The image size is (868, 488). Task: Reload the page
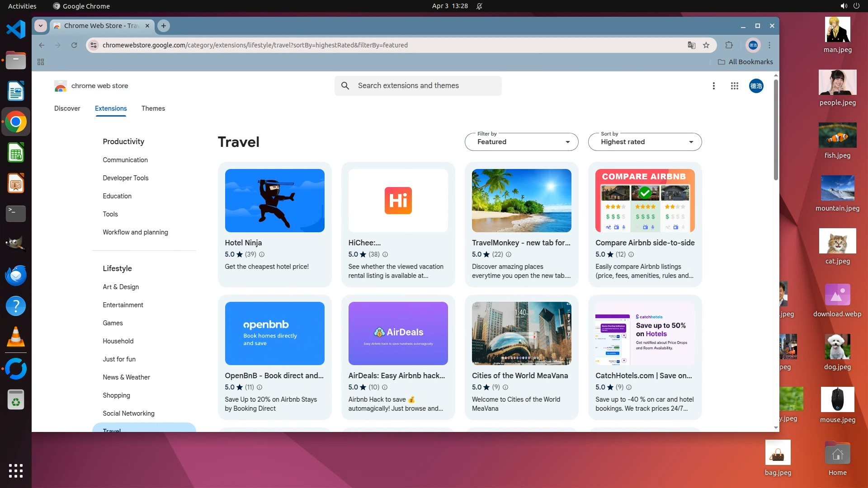[x=74, y=45]
